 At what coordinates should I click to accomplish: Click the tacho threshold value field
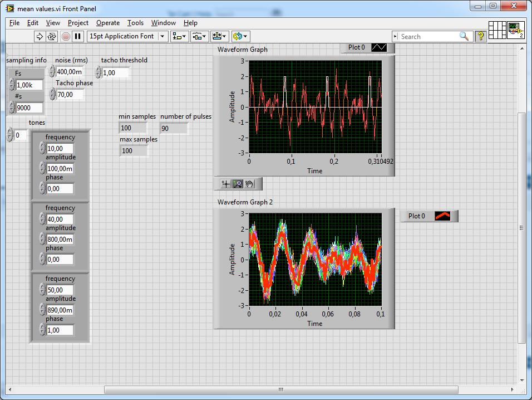point(115,72)
